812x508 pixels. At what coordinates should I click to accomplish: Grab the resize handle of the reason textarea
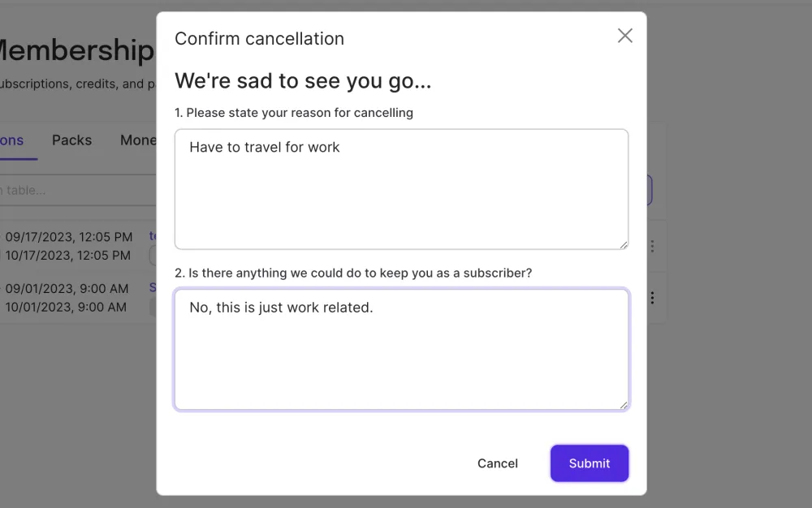pyautogui.click(x=623, y=244)
